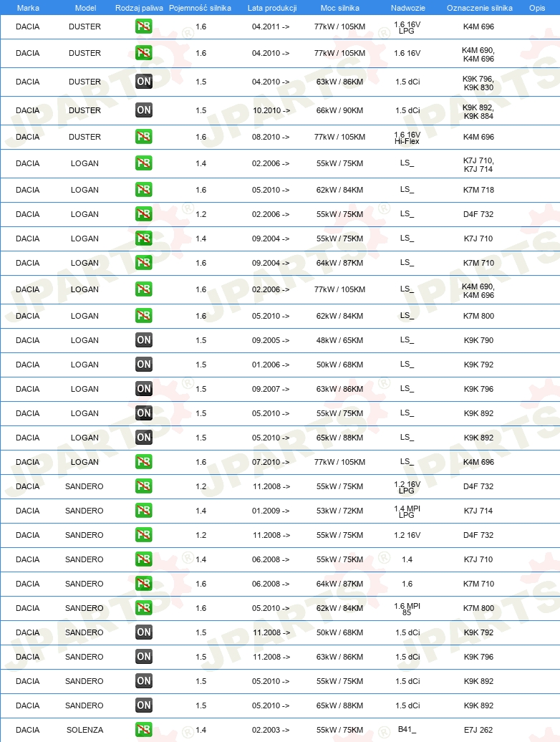Click the 10.2010 -> production date

coord(271,110)
